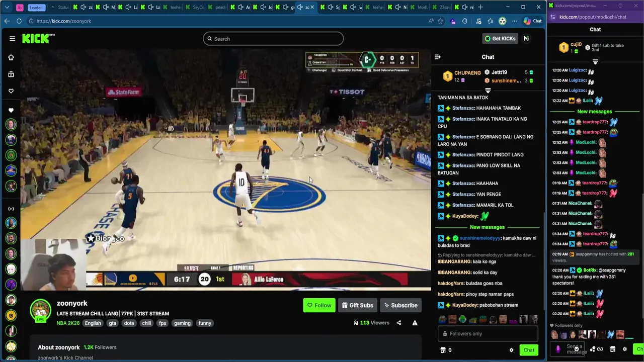Follow the zoonyork channel
This screenshot has height=362, width=644.
[x=319, y=305]
